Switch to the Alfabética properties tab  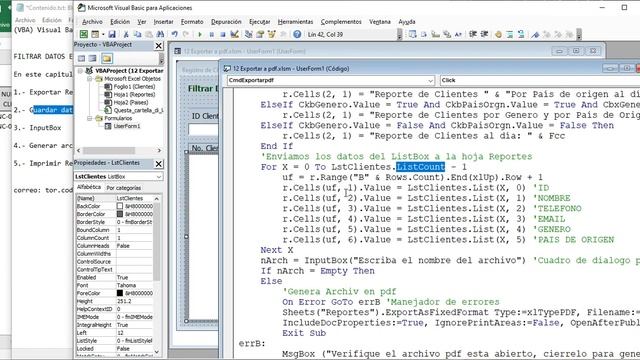89,187
